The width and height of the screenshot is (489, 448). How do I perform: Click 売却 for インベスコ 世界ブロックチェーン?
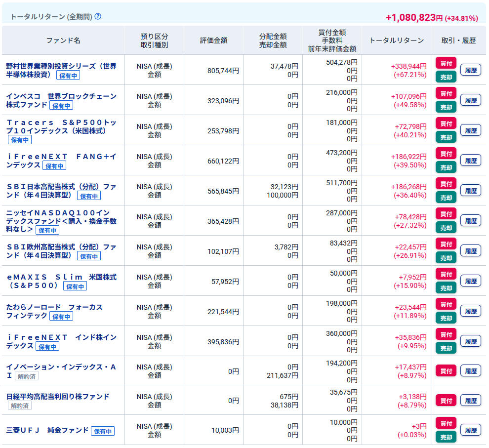click(446, 107)
